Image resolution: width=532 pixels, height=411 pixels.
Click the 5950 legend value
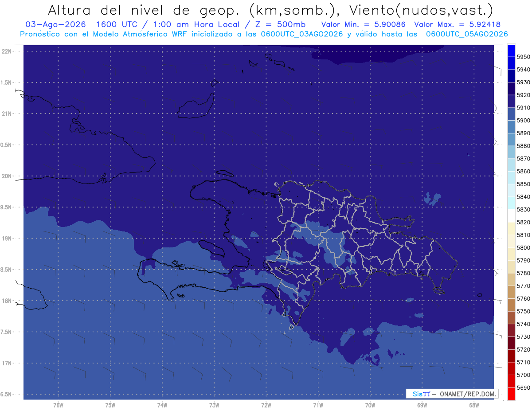coord(523,57)
